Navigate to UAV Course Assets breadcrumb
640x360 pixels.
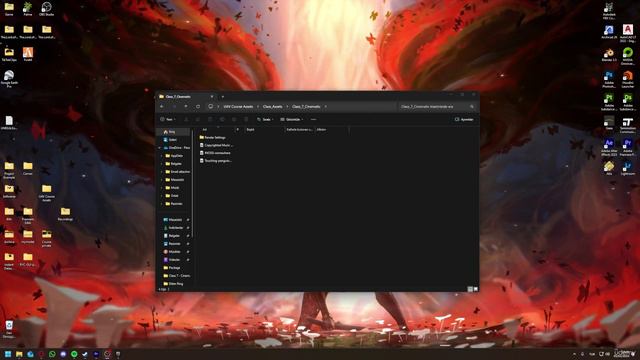tap(238, 107)
